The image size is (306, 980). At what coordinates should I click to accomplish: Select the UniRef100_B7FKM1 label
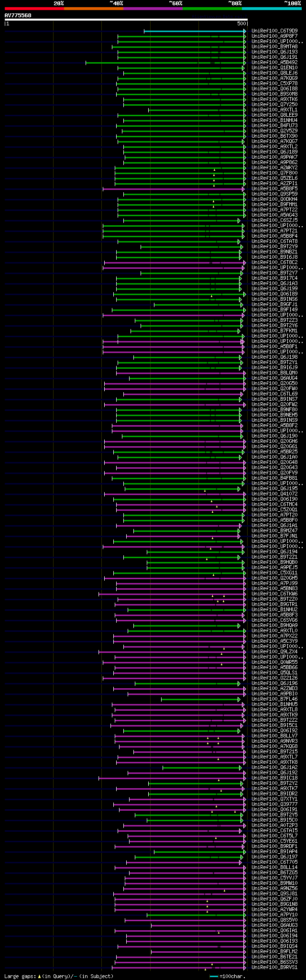coord(274,331)
